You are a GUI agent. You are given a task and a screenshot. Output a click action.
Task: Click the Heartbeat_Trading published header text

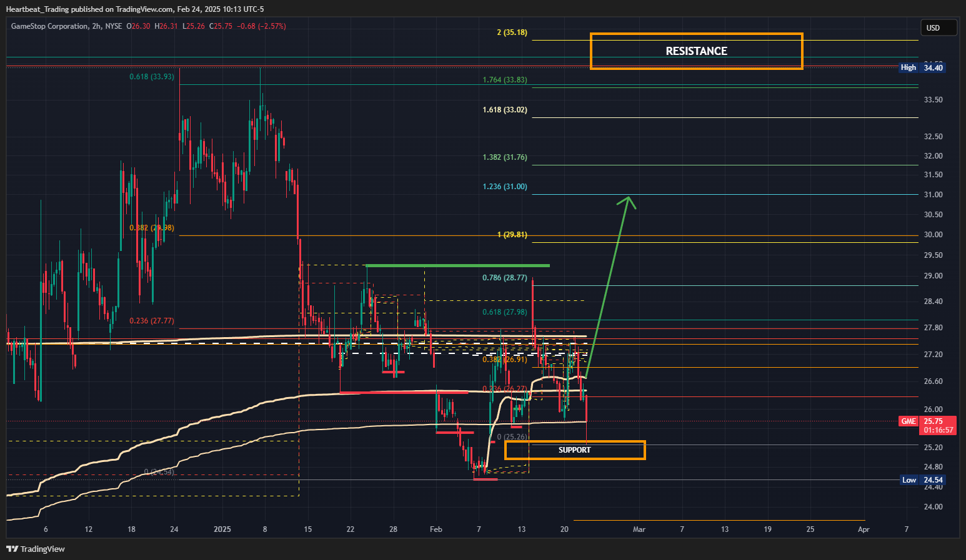(135, 9)
